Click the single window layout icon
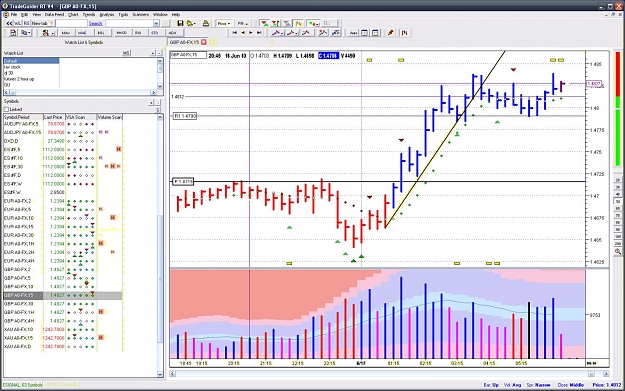This screenshot has width=625, height=391. [375, 33]
